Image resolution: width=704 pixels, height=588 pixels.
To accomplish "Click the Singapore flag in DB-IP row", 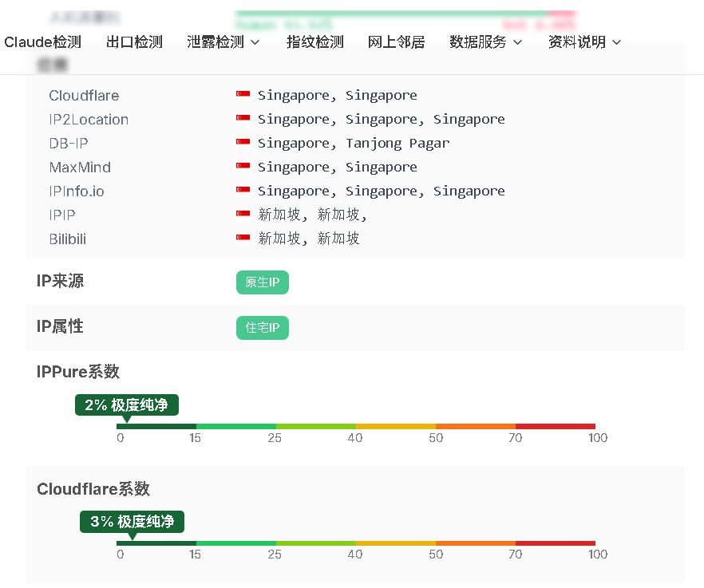I will (x=243, y=143).
